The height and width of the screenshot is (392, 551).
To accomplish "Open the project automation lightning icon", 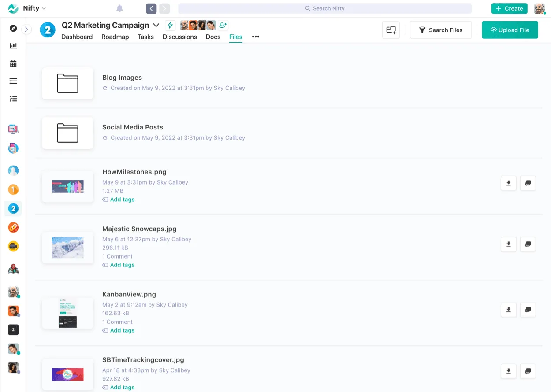I will [170, 25].
